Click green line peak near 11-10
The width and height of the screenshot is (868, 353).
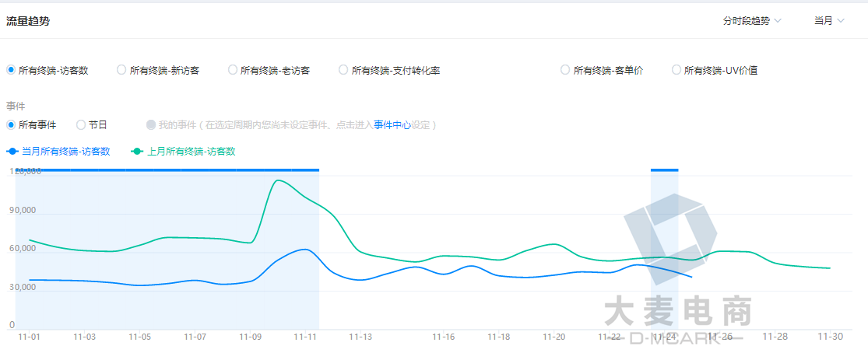pyautogui.click(x=279, y=181)
